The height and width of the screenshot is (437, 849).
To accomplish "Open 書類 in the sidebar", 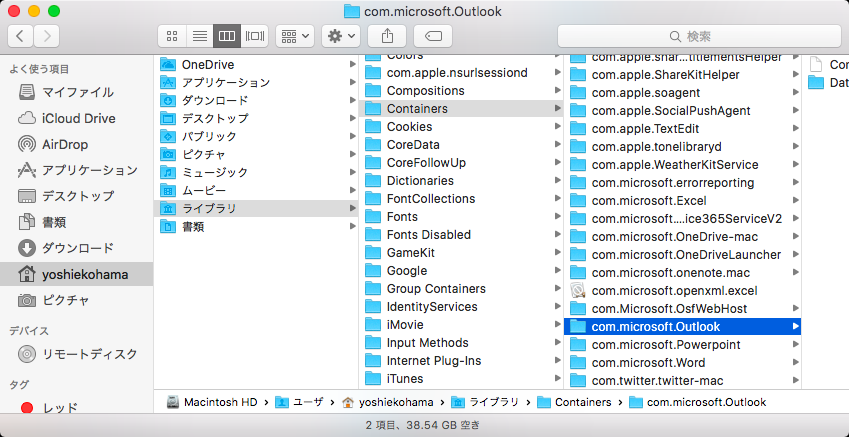I will click(x=76, y=222).
